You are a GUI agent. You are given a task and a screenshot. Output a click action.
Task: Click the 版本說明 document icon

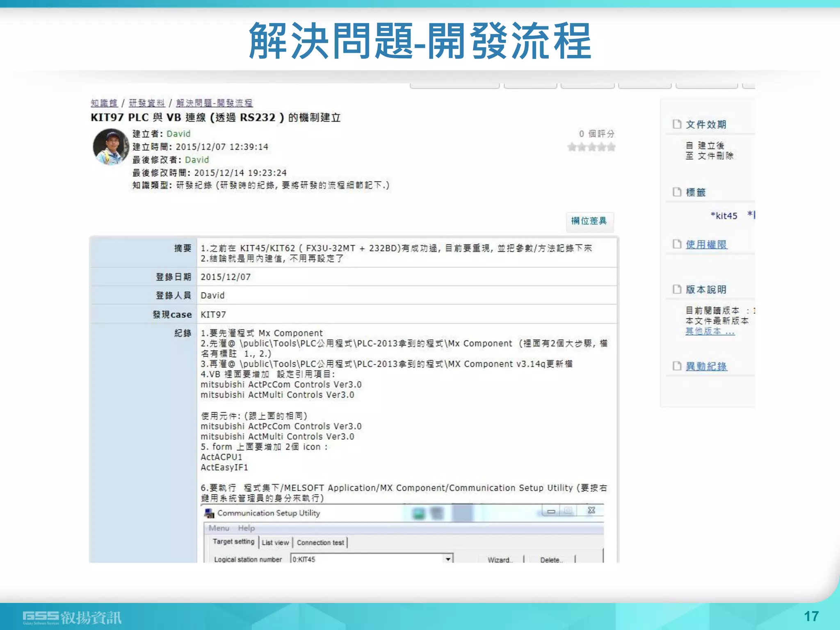click(677, 289)
